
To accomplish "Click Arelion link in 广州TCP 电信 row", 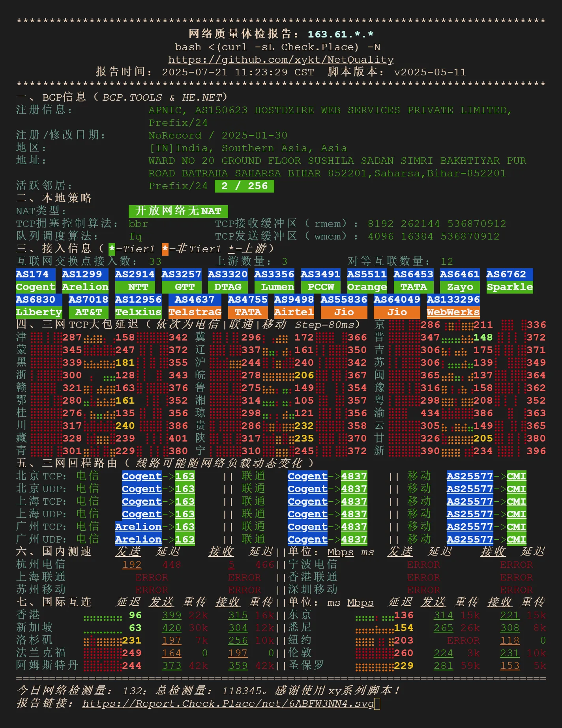I will click(x=138, y=527).
